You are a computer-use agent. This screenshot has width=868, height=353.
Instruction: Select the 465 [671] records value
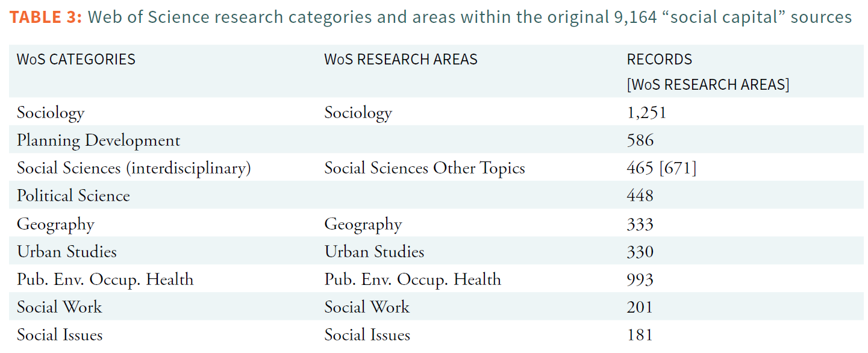pyautogui.click(x=661, y=168)
